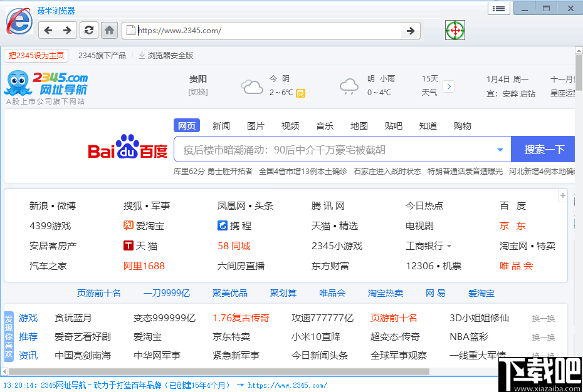Expand the 工商银行 dropdown arrow
The width and height of the screenshot is (583, 392).
point(450,245)
